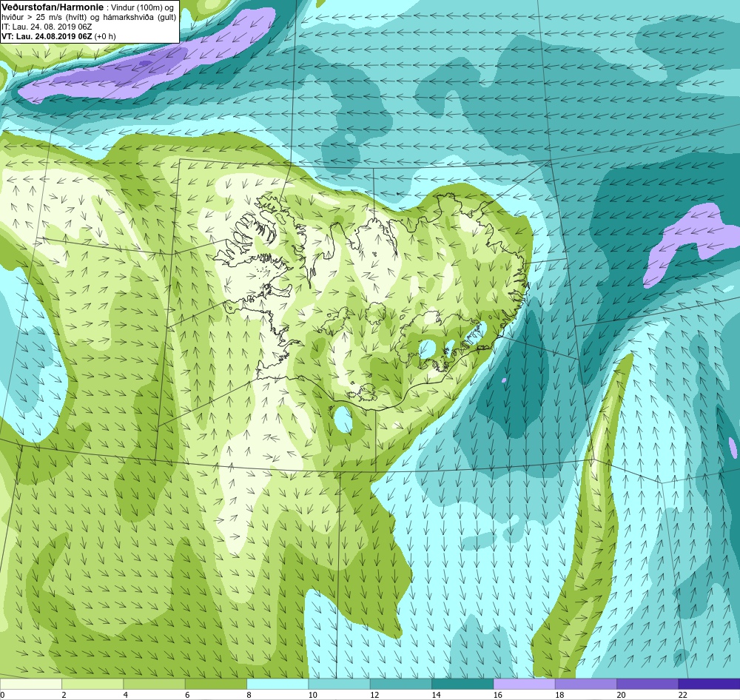Click the legend scale value '8'
The image size is (740, 700).
tap(249, 694)
